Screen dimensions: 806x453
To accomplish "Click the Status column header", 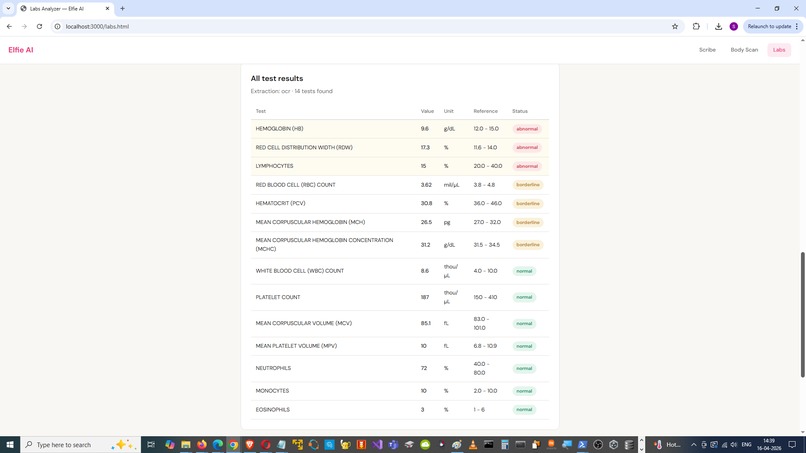I will [x=520, y=111].
